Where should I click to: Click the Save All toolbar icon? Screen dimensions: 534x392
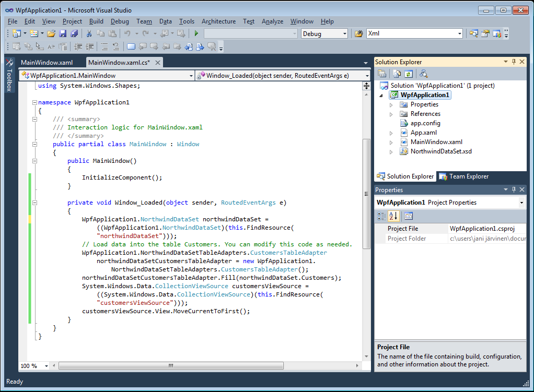pos(74,33)
